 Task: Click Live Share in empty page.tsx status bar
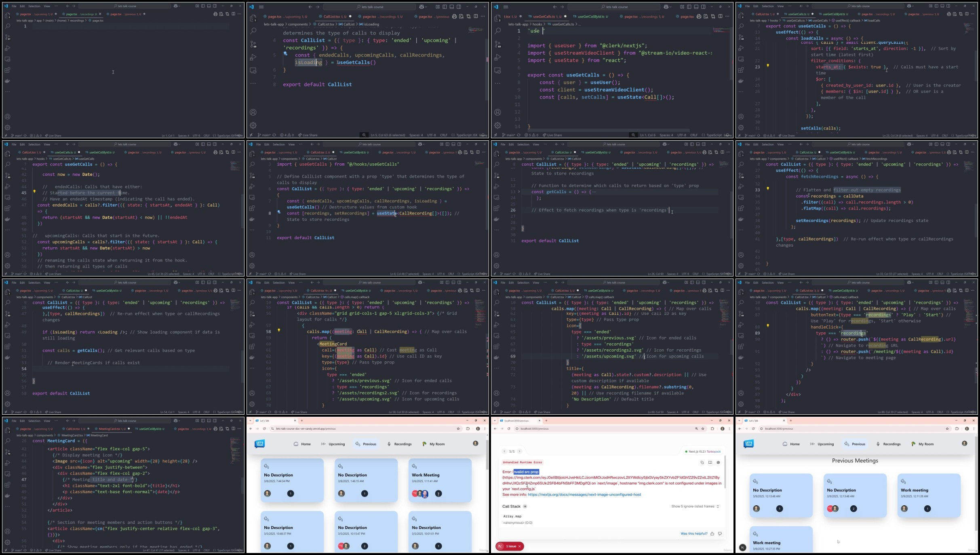[53, 136]
